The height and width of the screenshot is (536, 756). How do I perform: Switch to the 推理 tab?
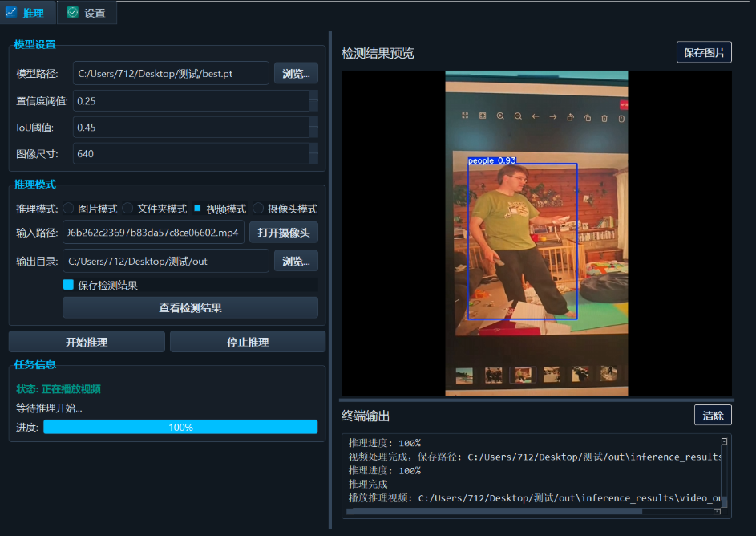[x=28, y=13]
